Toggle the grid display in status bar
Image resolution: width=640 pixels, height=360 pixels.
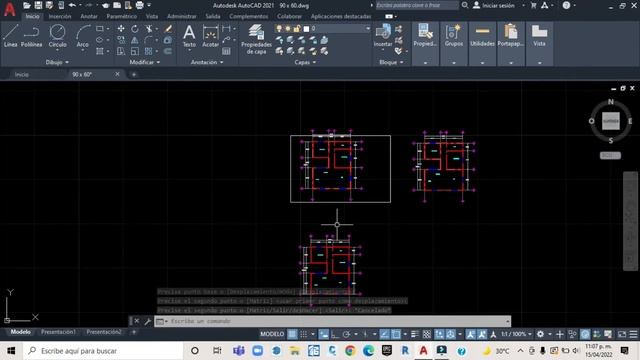click(x=292, y=334)
